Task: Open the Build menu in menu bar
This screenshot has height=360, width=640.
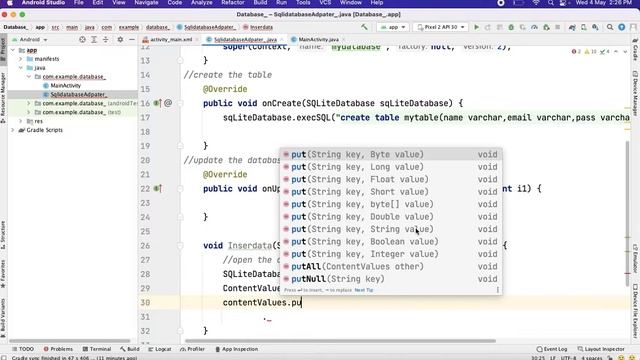Action: [x=260, y=3]
